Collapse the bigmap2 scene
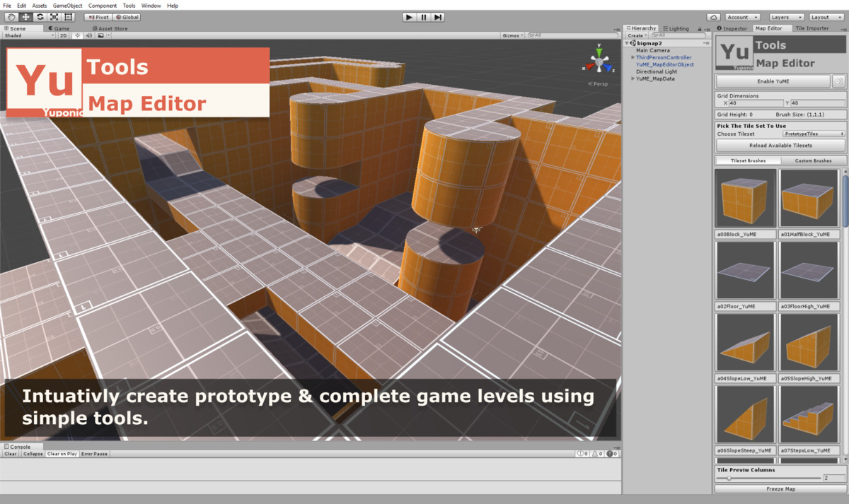This screenshot has height=504, width=849. pos(628,43)
